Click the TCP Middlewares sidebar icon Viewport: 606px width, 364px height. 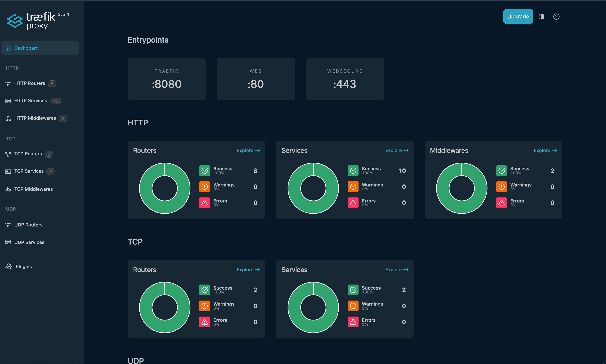pyautogui.click(x=8, y=189)
